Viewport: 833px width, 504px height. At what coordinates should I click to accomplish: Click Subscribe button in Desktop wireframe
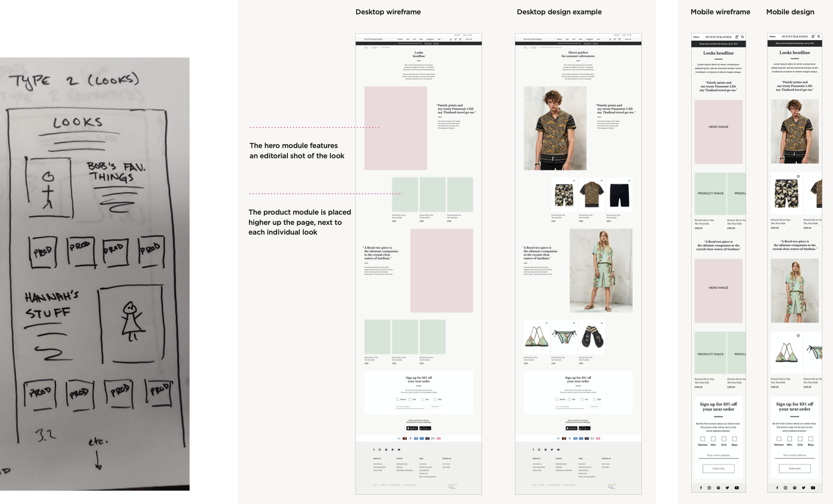pyautogui.click(x=435, y=407)
